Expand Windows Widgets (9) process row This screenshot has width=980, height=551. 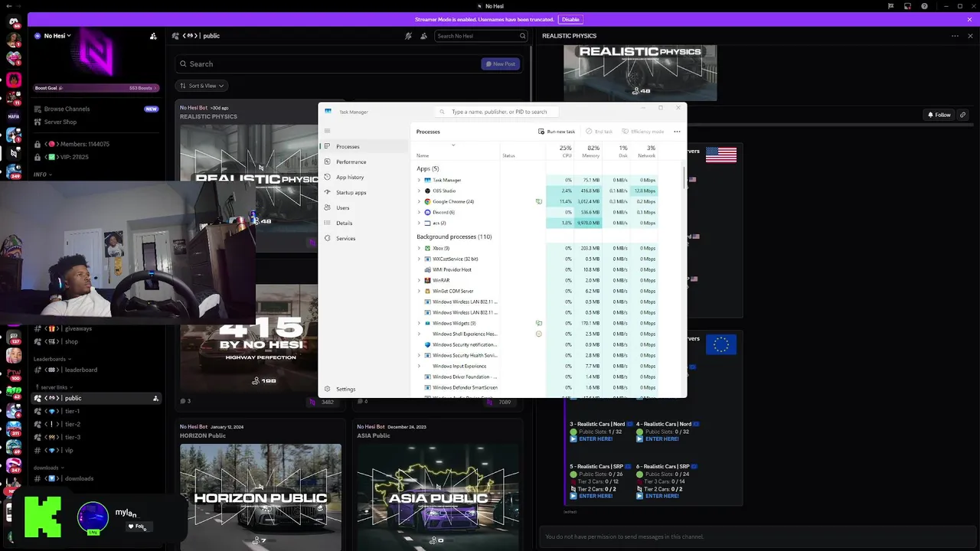(x=419, y=323)
